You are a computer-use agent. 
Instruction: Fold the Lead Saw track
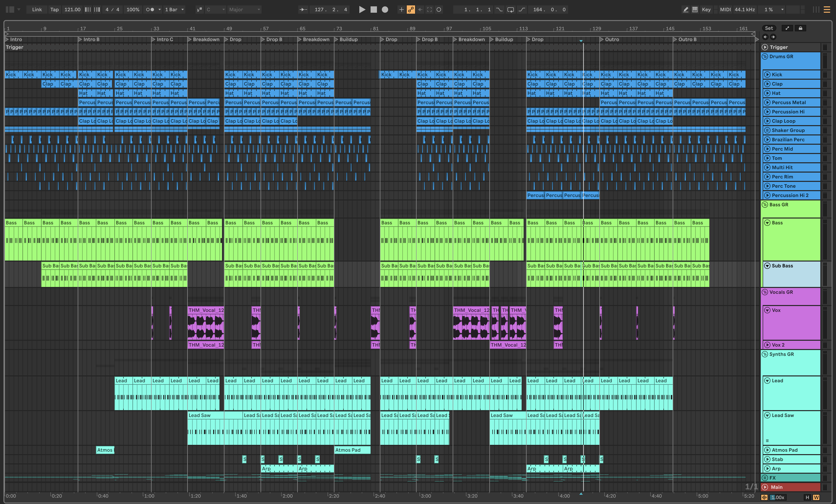coord(767,416)
